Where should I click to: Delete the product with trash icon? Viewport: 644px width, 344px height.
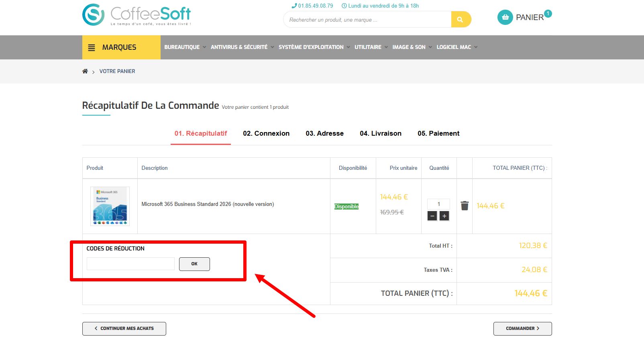click(x=465, y=206)
